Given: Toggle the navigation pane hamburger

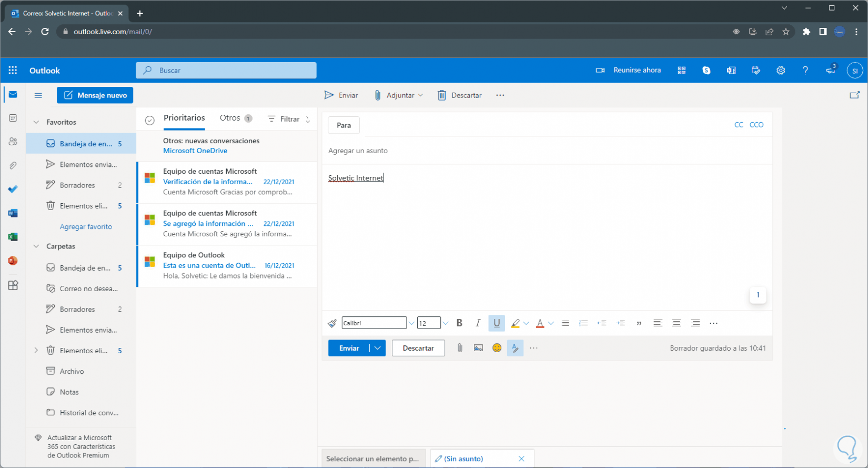Looking at the screenshot, I should click(x=38, y=95).
